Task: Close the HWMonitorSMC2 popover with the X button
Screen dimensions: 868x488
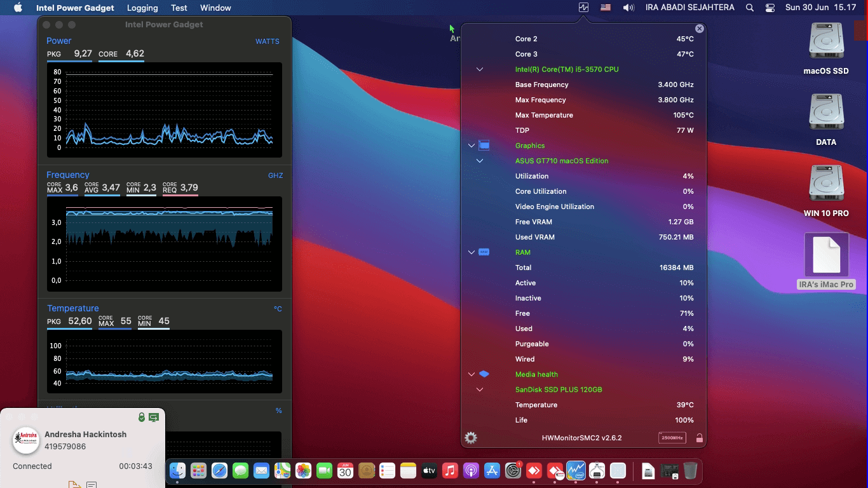Action: [700, 29]
